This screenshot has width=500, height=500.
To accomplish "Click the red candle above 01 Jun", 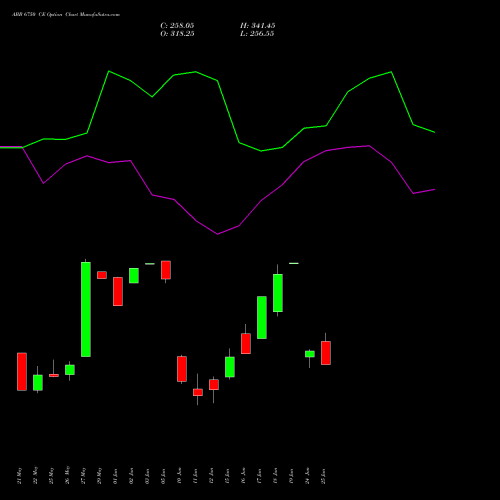I will pyautogui.click(x=118, y=291).
